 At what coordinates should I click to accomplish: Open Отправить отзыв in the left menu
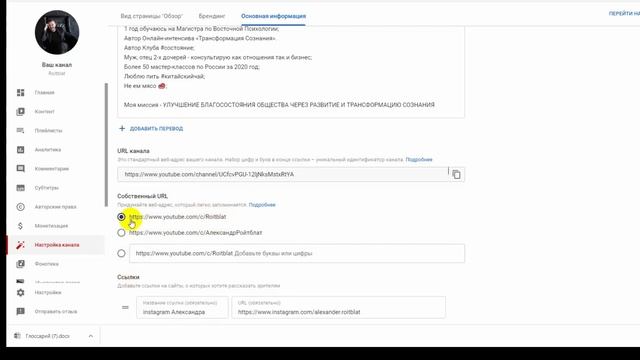click(56, 311)
